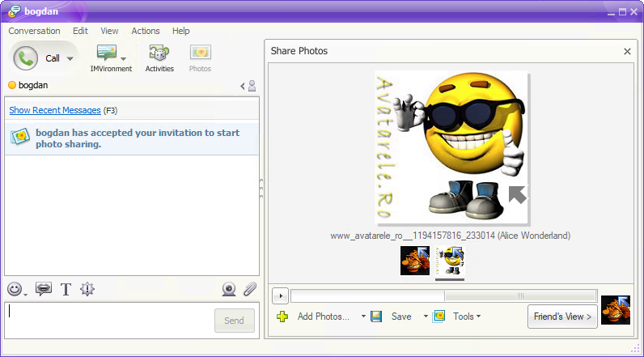644x357 pixels.
Task: Open the text formatting T icon
Action: 66,289
